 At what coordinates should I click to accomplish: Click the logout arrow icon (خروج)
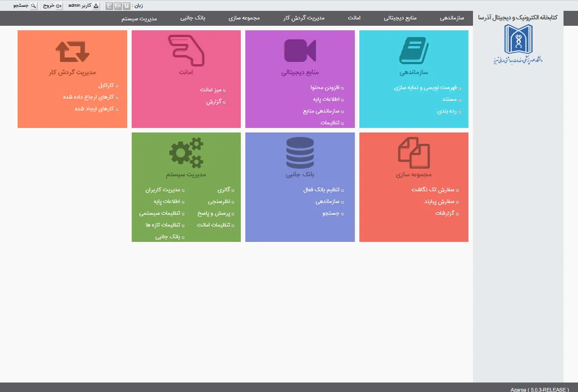[x=59, y=6]
